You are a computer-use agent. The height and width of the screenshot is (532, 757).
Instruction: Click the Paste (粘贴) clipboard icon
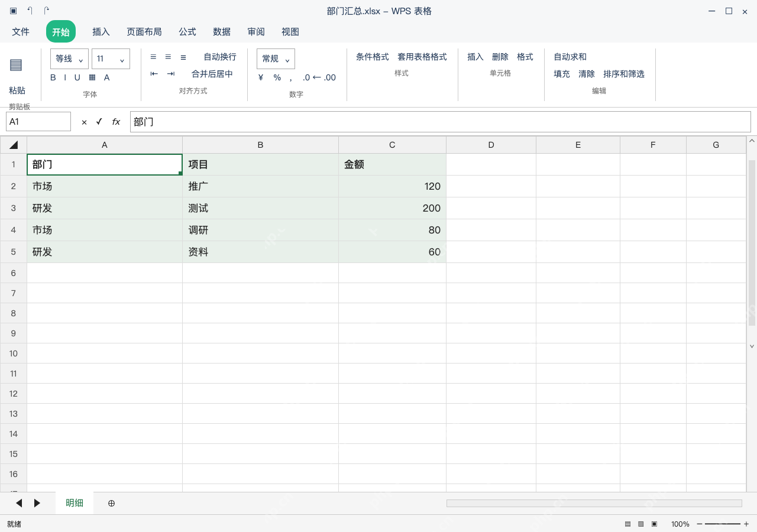click(x=16, y=65)
